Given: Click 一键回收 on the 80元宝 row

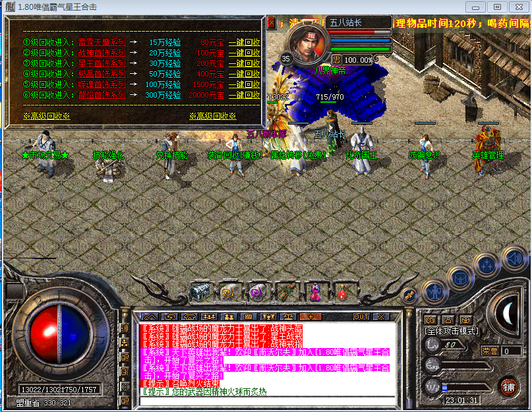Looking at the screenshot, I should tap(245, 42).
